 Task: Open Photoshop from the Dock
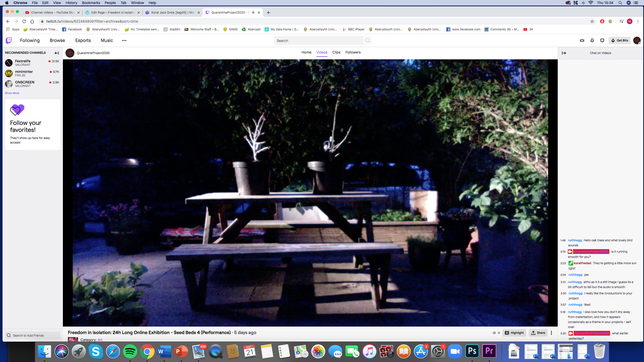coord(472,351)
